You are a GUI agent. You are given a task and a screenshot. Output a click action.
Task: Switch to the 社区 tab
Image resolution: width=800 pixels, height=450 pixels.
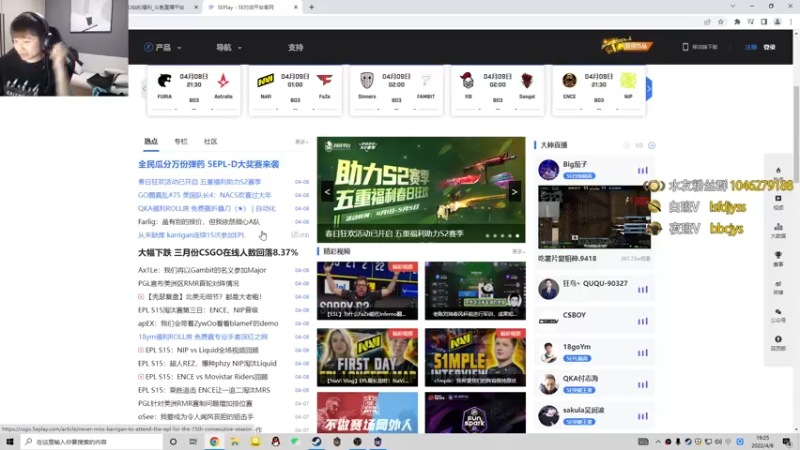pyautogui.click(x=210, y=142)
